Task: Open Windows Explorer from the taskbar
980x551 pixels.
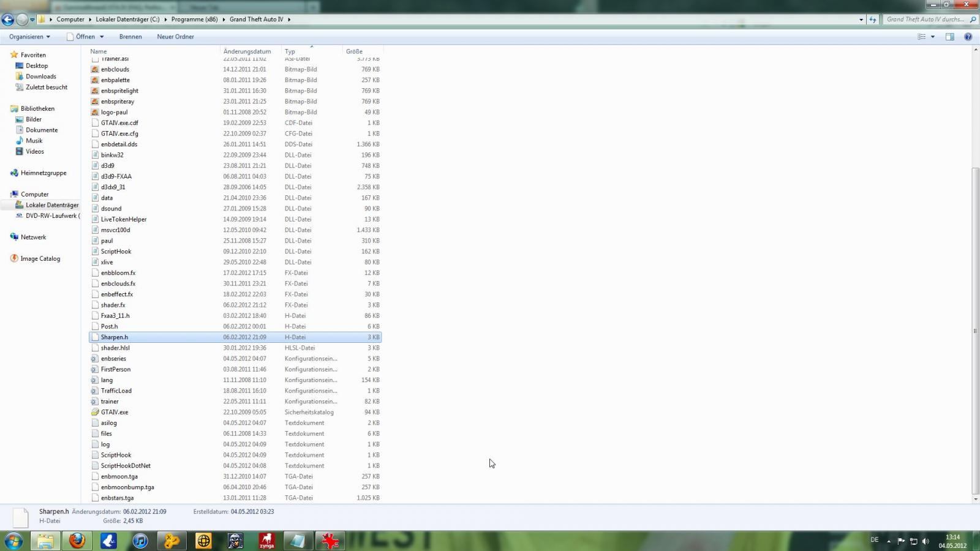Action: [x=45, y=541]
